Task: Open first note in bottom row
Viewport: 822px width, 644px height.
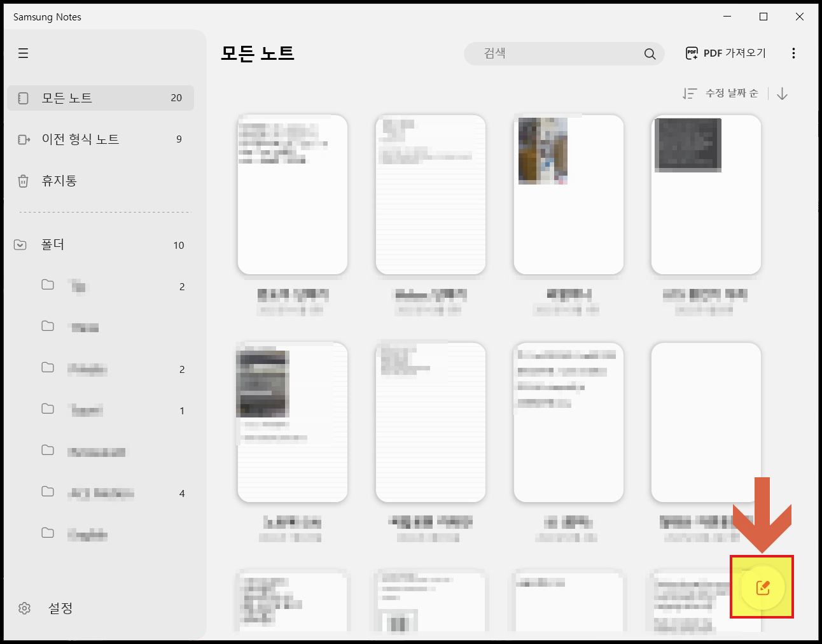Action: [x=293, y=601]
